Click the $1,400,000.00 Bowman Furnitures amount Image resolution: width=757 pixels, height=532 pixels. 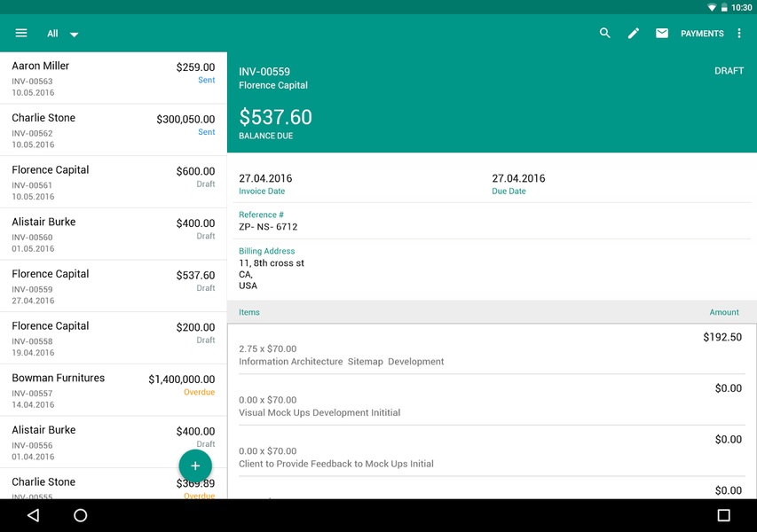[x=182, y=379]
